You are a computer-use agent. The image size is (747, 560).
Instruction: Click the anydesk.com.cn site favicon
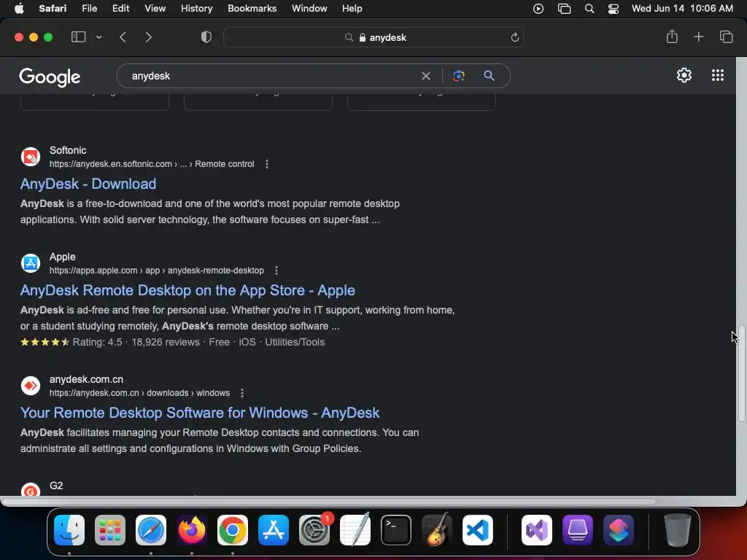31,386
